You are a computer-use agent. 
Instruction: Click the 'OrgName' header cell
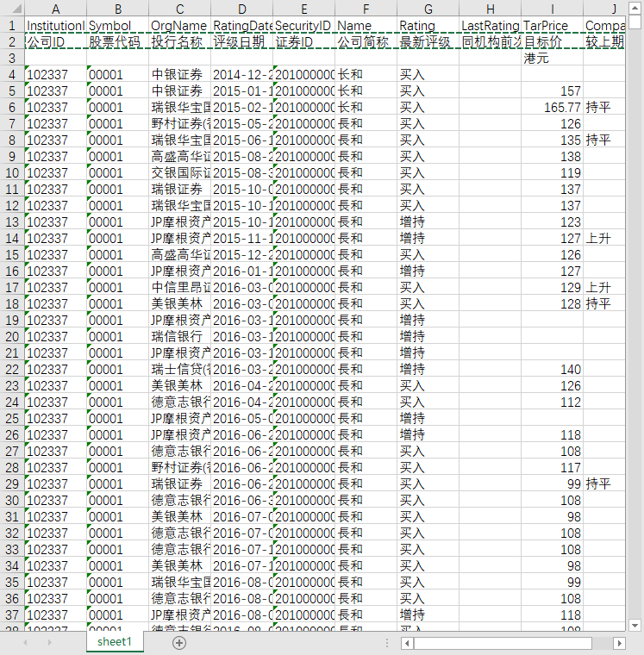click(x=179, y=26)
